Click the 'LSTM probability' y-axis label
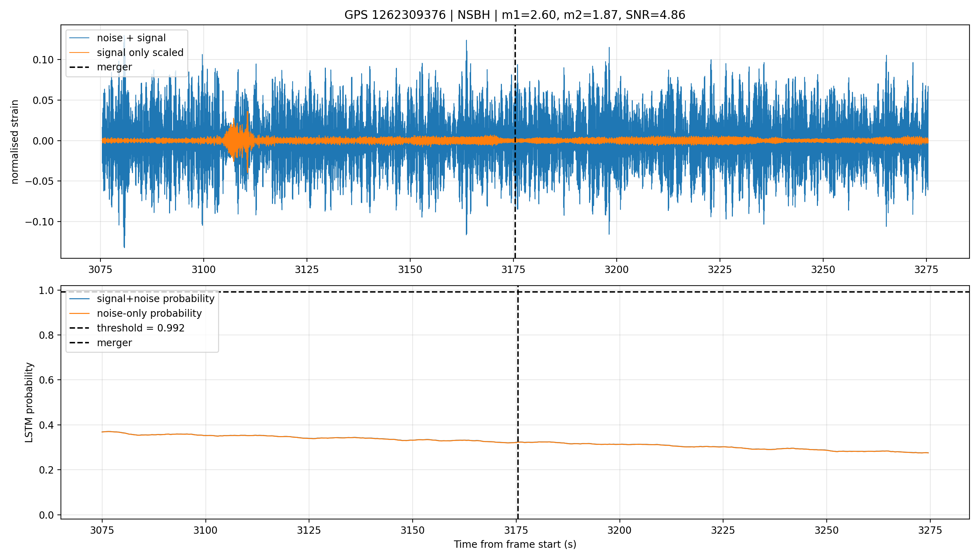This screenshot has height=560, width=980. pos(29,402)
